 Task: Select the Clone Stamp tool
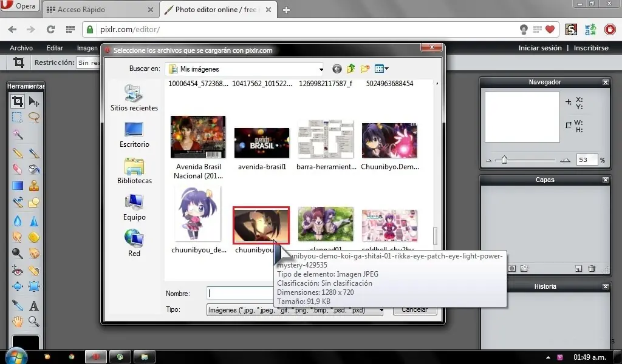(x=34, y=186)
